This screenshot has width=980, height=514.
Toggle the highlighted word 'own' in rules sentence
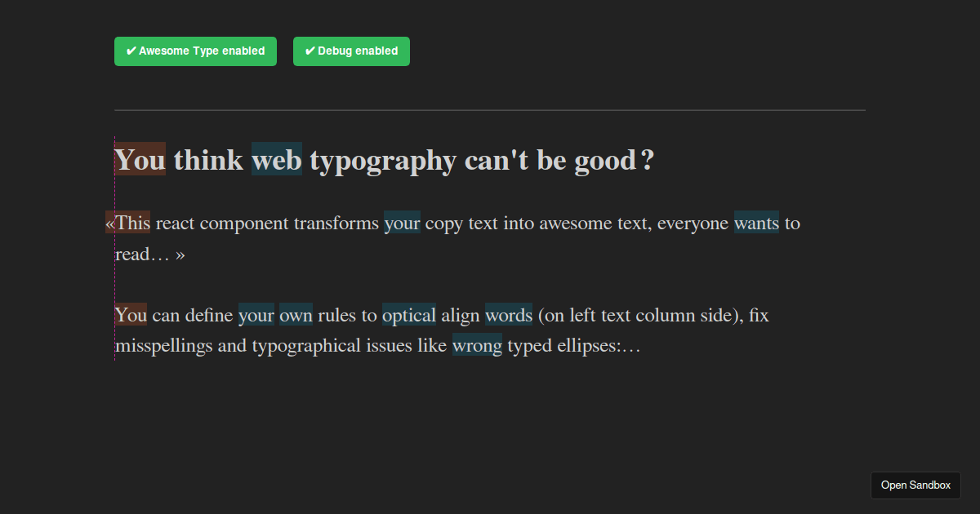pos(296,315)
